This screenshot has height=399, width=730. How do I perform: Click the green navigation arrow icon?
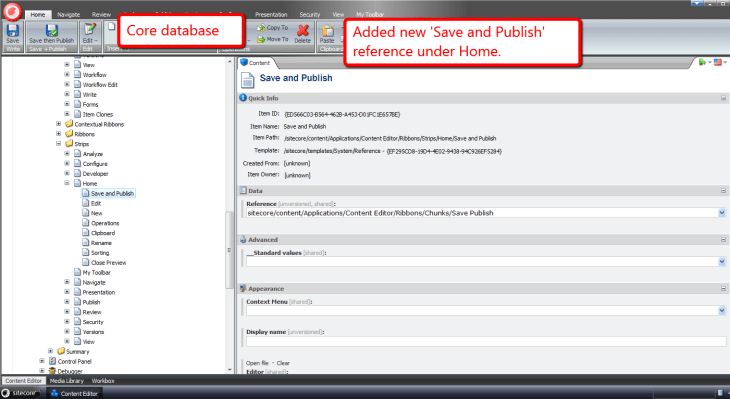[703, 62]
